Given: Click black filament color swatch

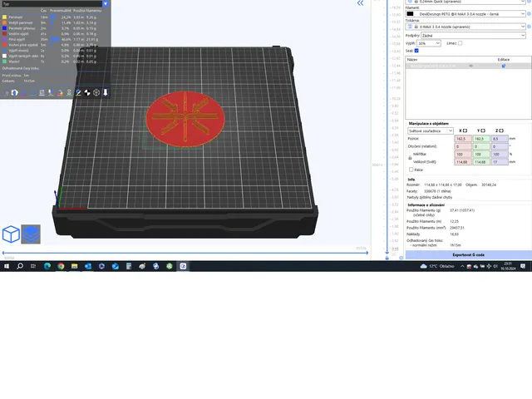Looking at the screenshot, I should [x=410, y=14].
